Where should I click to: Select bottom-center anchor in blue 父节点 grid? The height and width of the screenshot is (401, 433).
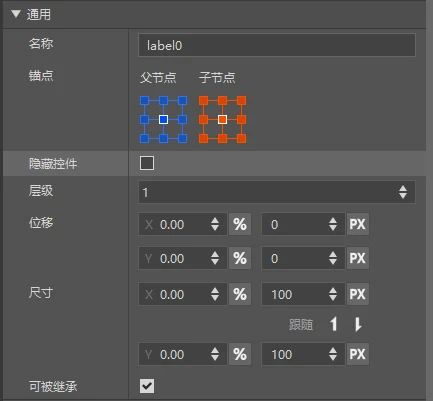(x=163, y=138)
